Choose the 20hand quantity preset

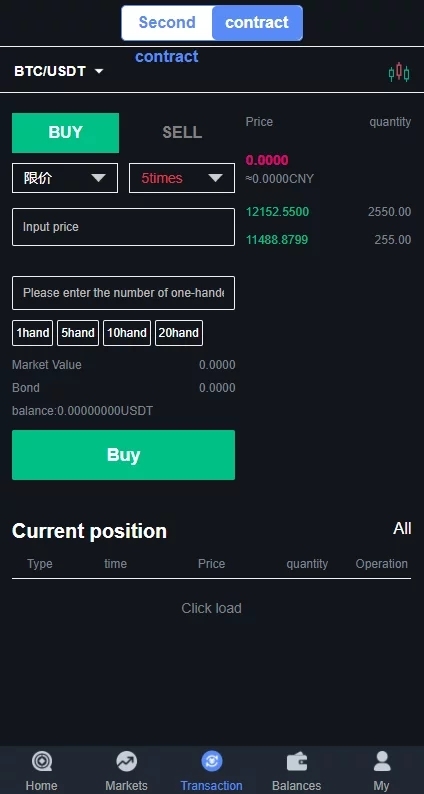[179, 333]
